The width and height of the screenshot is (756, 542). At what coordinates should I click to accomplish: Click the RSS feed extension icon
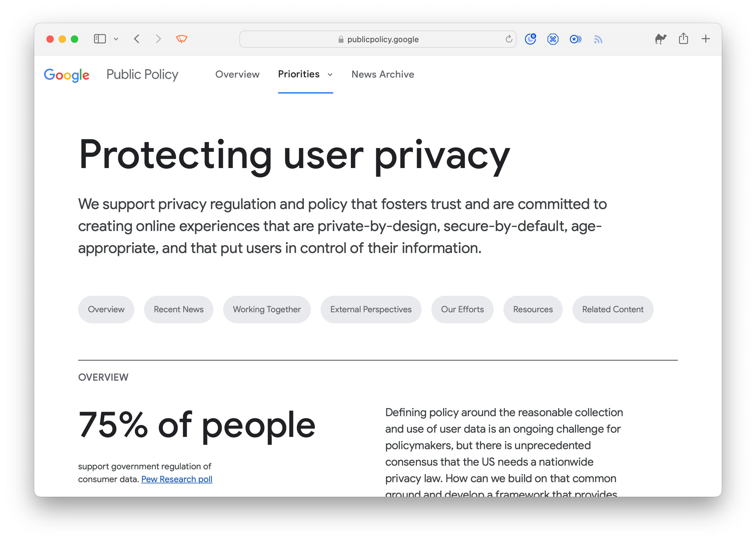click(x=598, y=39)
